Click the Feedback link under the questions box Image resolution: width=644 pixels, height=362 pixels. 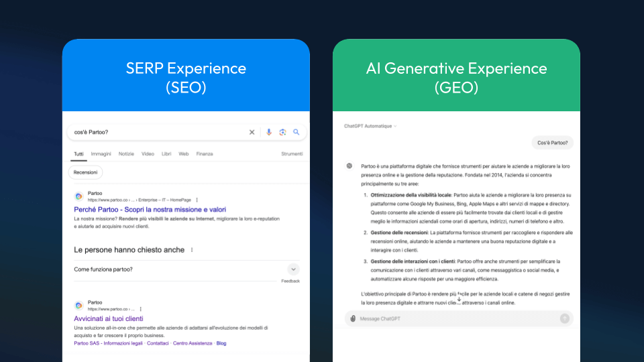[x=290, y=281]
